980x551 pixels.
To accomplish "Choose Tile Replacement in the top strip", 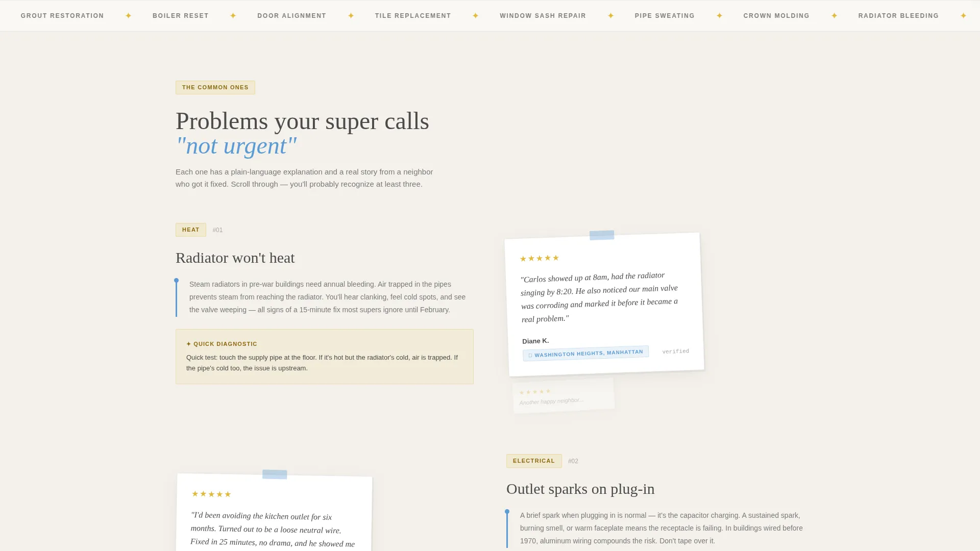I will tap(413, 16).
